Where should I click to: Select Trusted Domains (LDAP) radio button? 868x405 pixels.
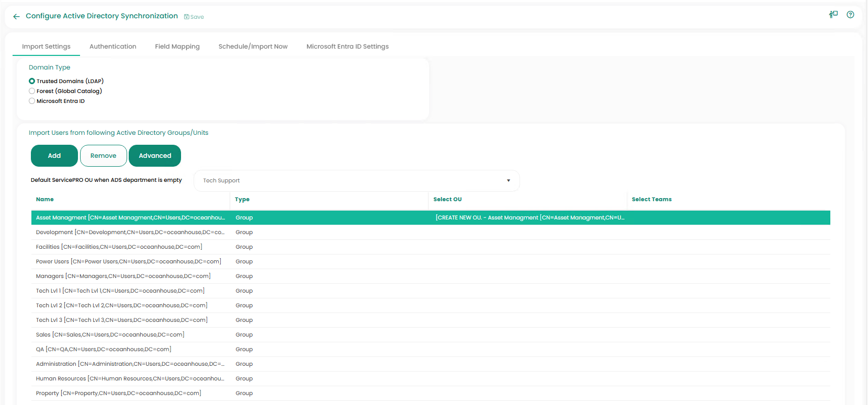click(x=32, y=81)
